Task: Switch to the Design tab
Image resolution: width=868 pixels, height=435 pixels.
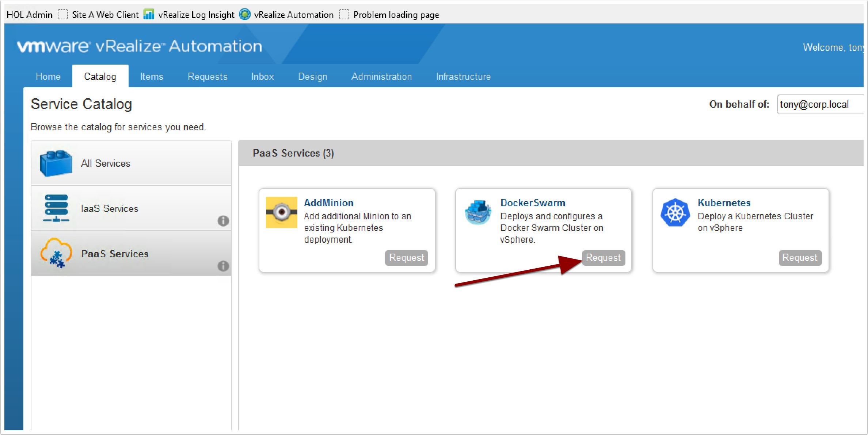Action: [x=313, y=77]
